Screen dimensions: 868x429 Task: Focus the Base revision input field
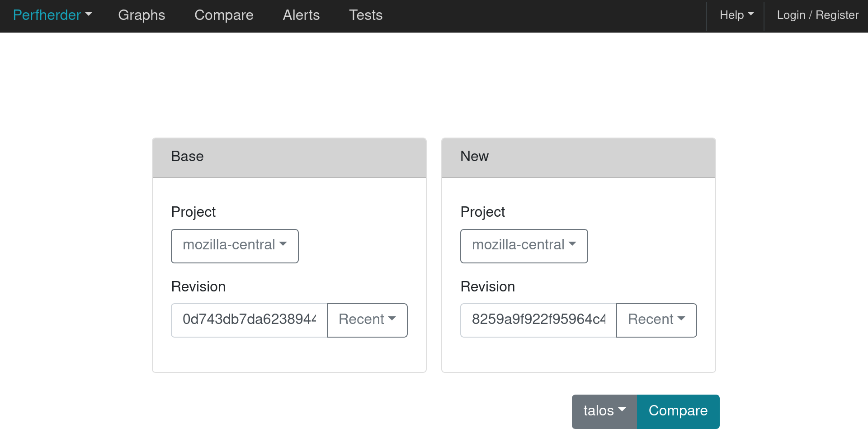[249, 320]
